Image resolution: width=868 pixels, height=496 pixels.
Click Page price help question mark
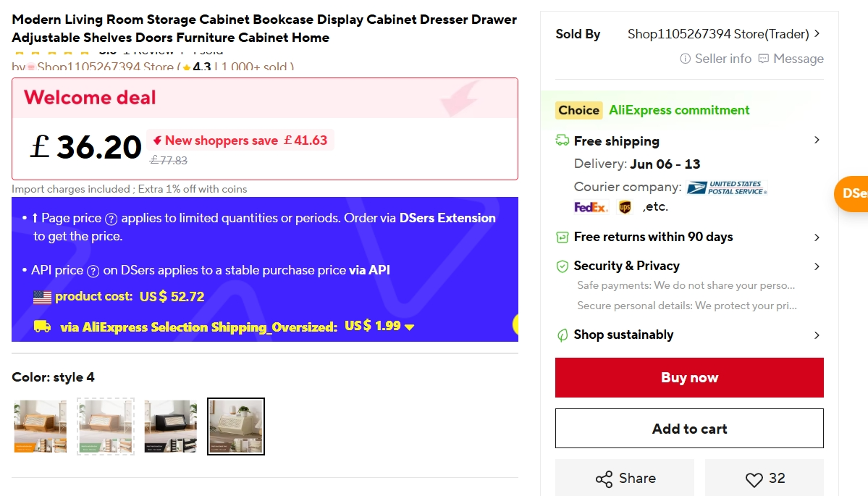point(111,219)
